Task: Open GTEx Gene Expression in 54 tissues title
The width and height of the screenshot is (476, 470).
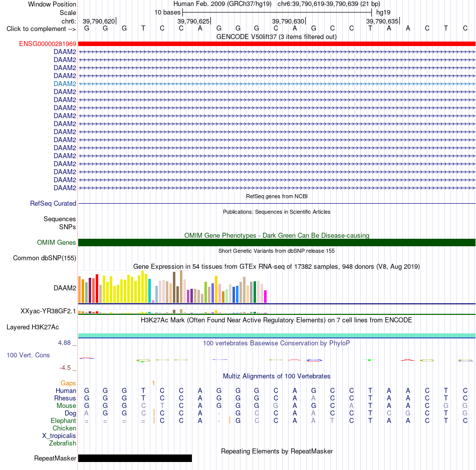Action: (277, 267)
